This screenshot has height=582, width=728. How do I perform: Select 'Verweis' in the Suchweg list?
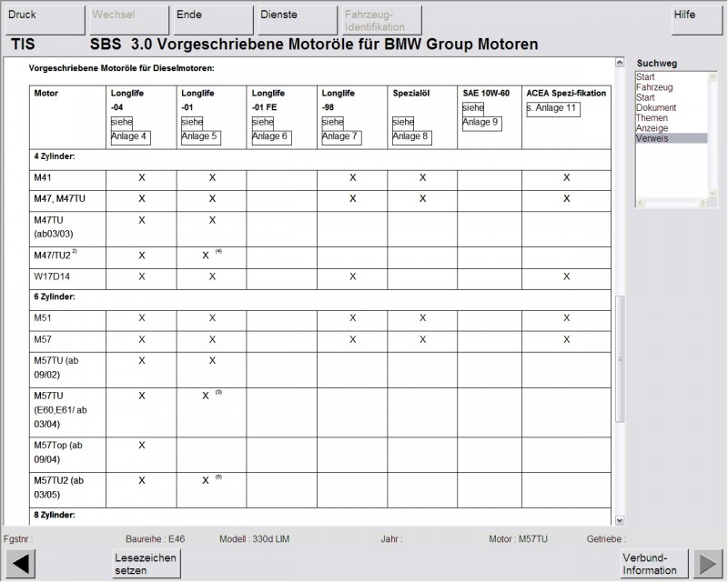point(672,138)
